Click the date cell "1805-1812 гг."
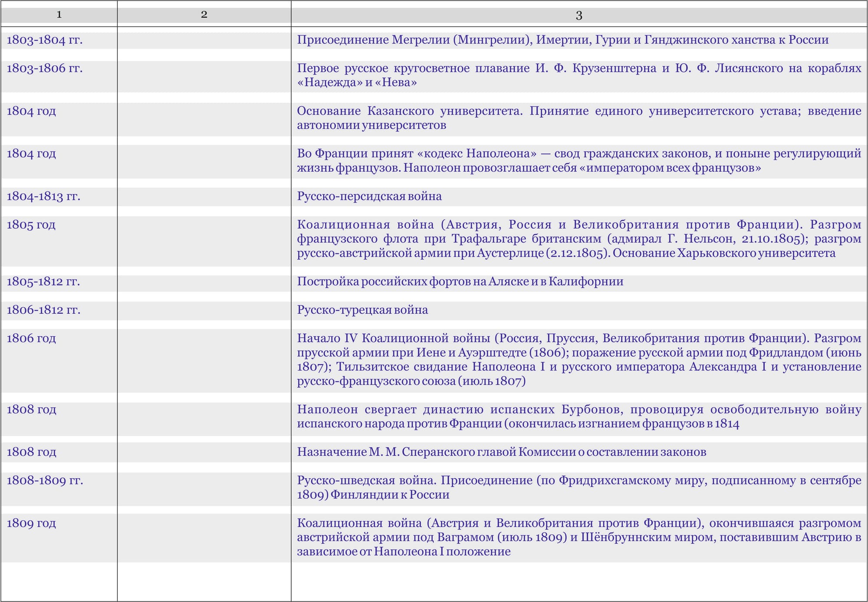 point(43,281)
